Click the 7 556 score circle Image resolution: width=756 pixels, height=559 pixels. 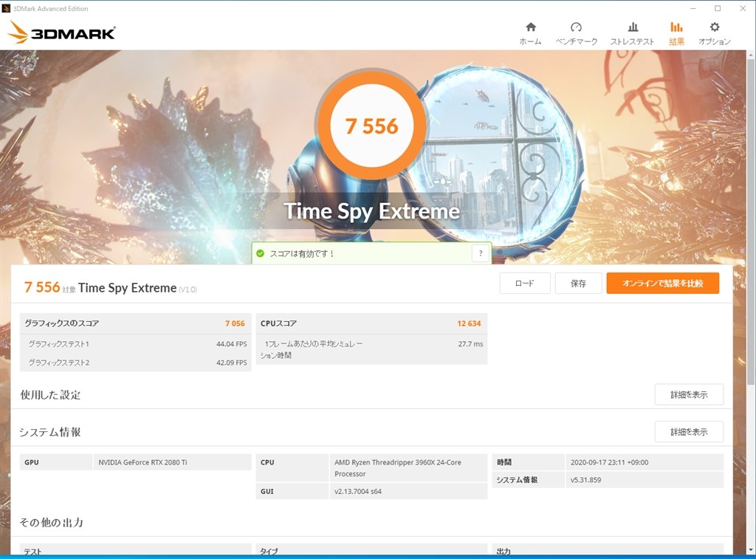[x=371, y=126]
